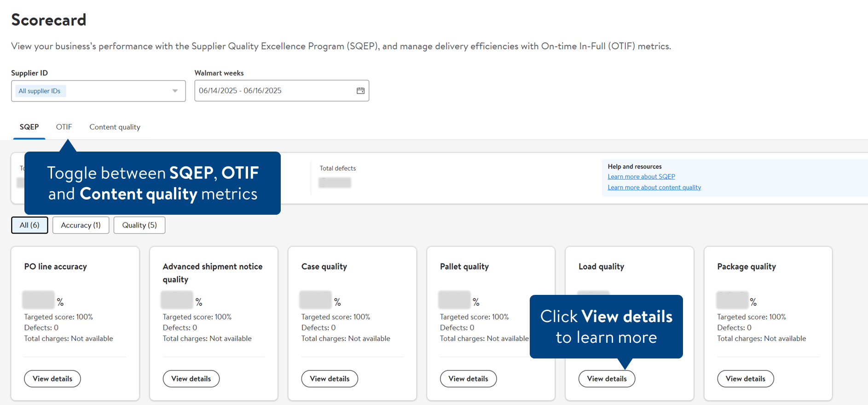Viewport: 868px width, 405px height.
Task: View details for Advanced shipment notice quality
Action: (x=191, y=379)
